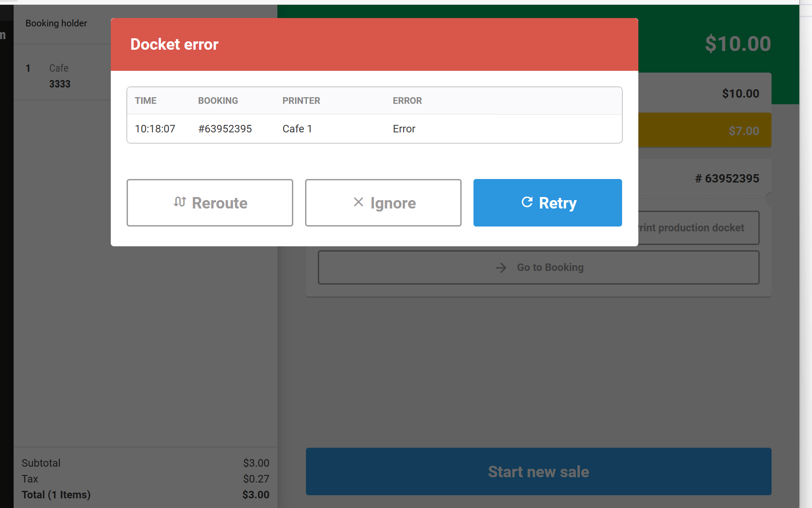Click the X icon on Ignore
Image resolution: width=812 pixels, height=508 pixels.
tap(358, 202)
